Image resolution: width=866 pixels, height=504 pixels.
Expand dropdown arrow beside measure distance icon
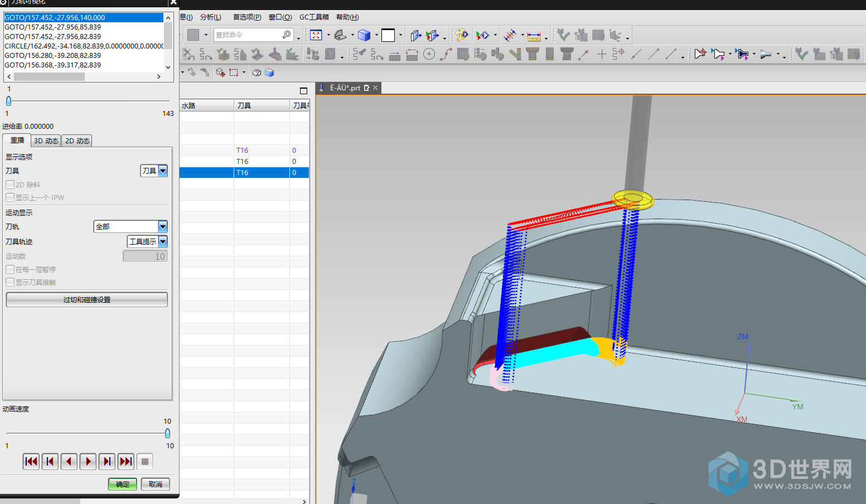pyautogui.click(x=546, y=37)
